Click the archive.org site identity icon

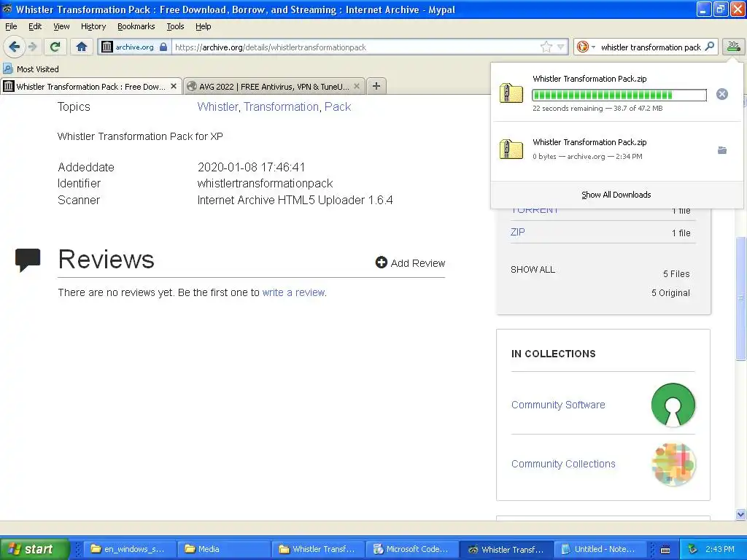[x=107, y=47]
